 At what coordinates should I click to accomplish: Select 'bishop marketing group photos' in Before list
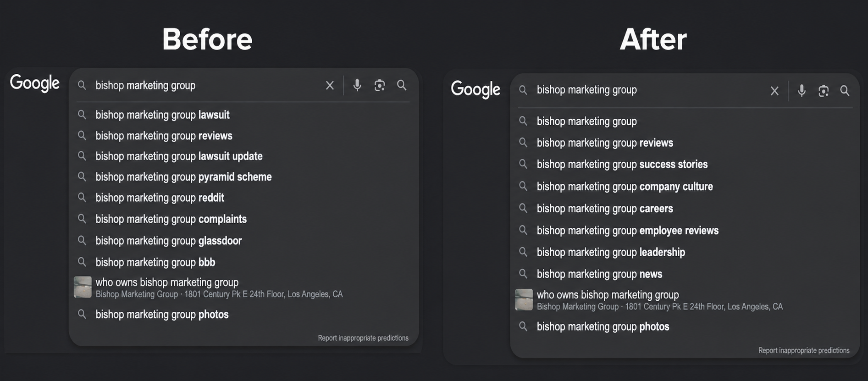pos(162,315)
